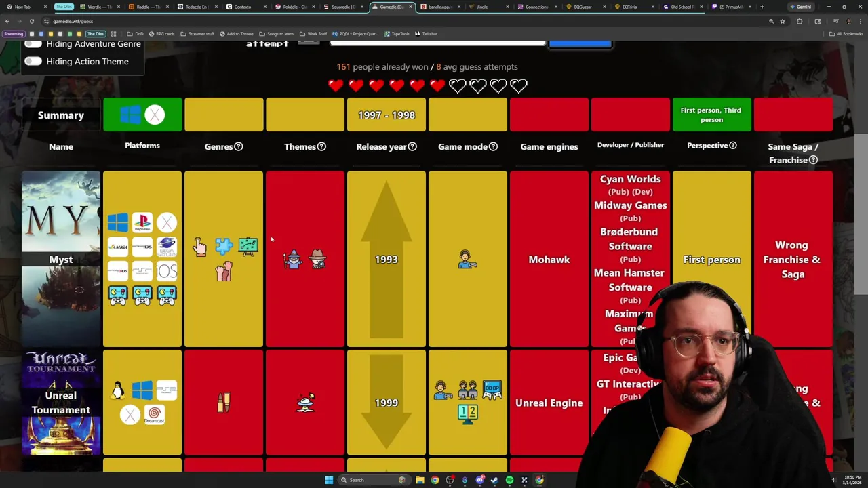Viewport: 868px width, 488px height.
Task: Open Twitchat bookmark
Action: point(427,33)
